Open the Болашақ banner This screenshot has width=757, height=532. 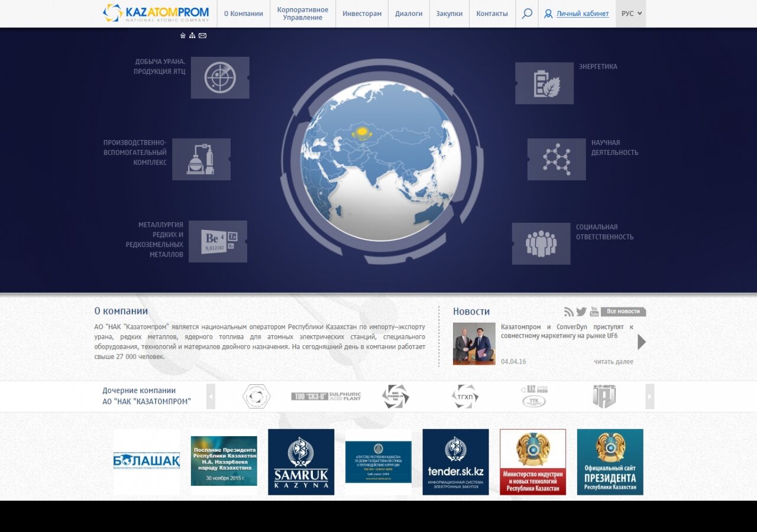click(x=147, y=462)
